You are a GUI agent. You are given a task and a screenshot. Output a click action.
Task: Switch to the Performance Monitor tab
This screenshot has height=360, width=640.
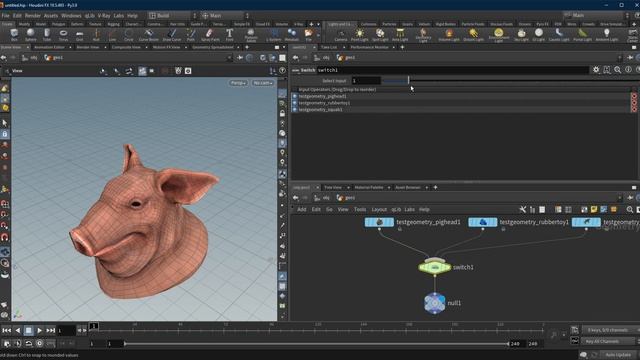[x=370, y=47]
